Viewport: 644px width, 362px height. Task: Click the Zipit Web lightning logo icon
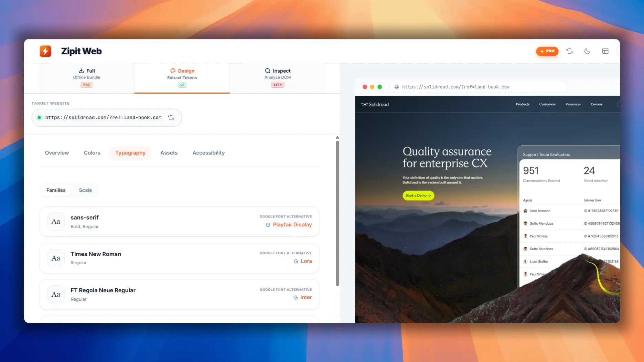[45, 51]
